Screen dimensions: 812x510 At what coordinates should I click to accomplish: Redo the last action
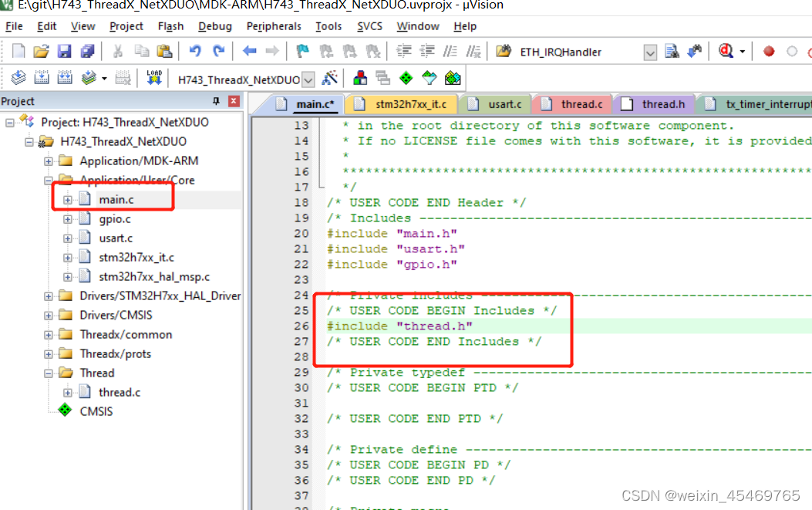217,51
